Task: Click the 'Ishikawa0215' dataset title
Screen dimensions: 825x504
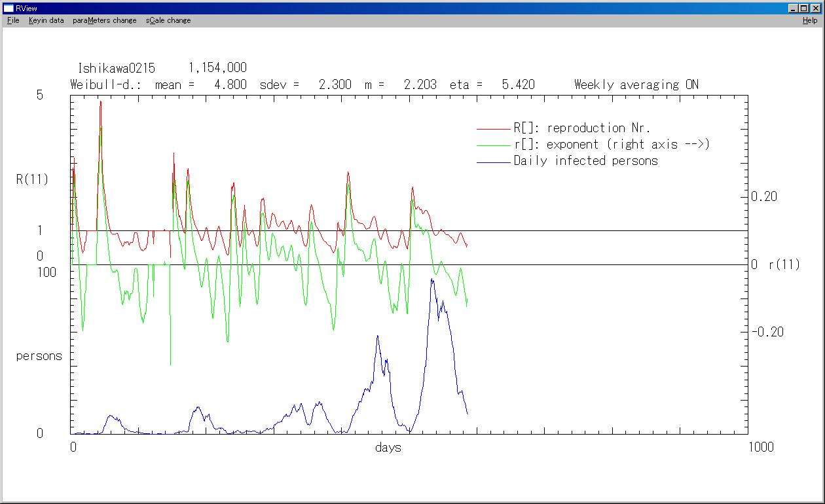Action: click(x=116, y=67)
